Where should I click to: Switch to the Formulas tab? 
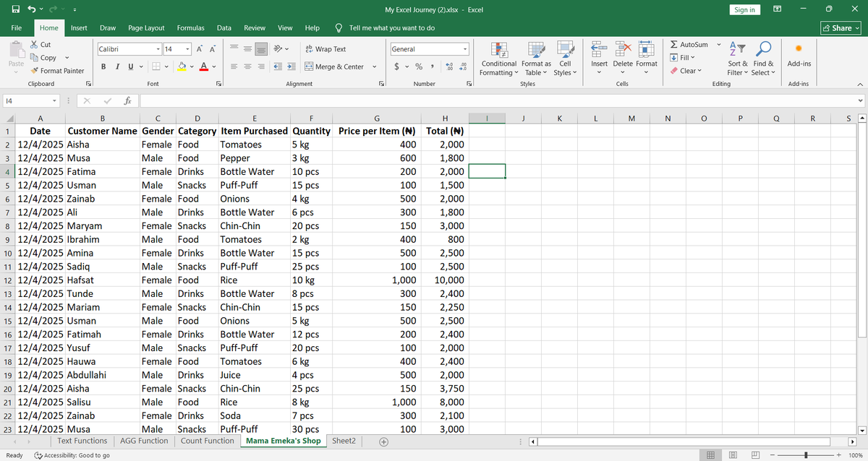pyautogui.click(x=190, y=28)
